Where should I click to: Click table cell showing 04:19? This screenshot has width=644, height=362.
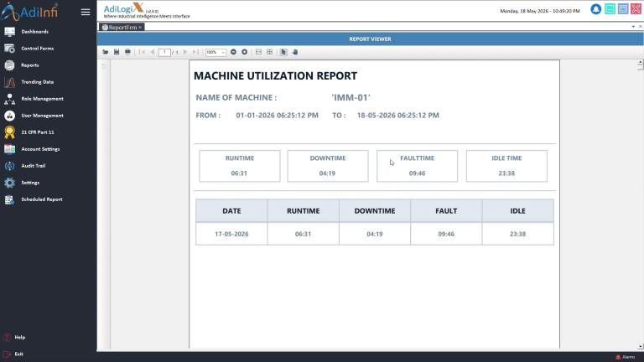click(x=375, y=234)
